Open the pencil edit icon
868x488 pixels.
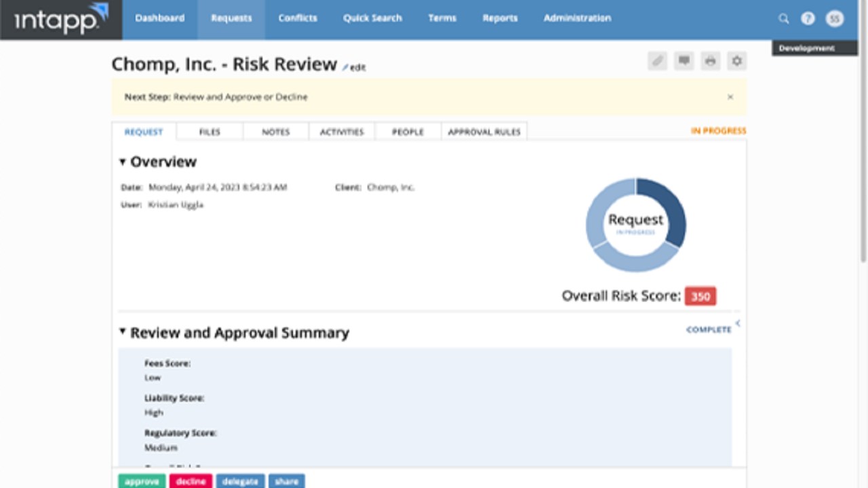pos(656,60)
